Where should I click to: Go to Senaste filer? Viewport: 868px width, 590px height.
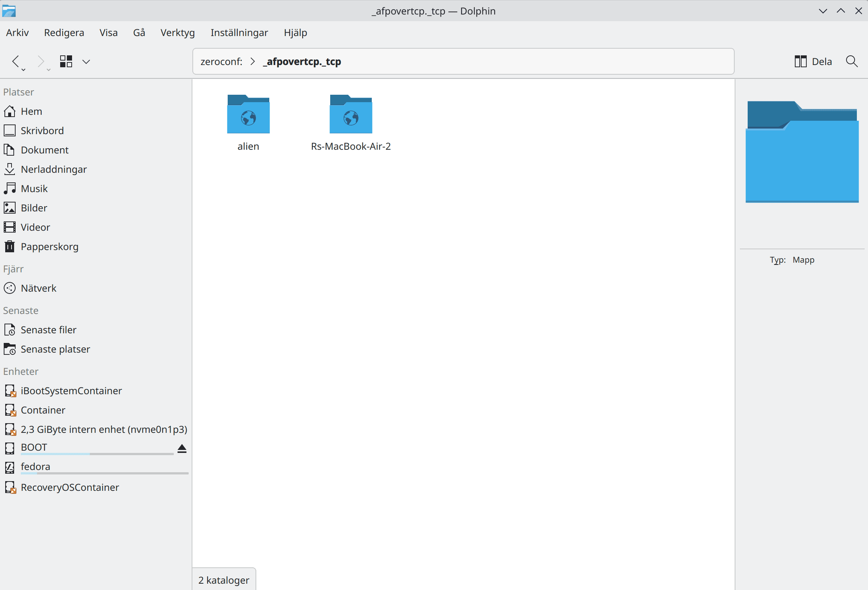pos(48,330)
